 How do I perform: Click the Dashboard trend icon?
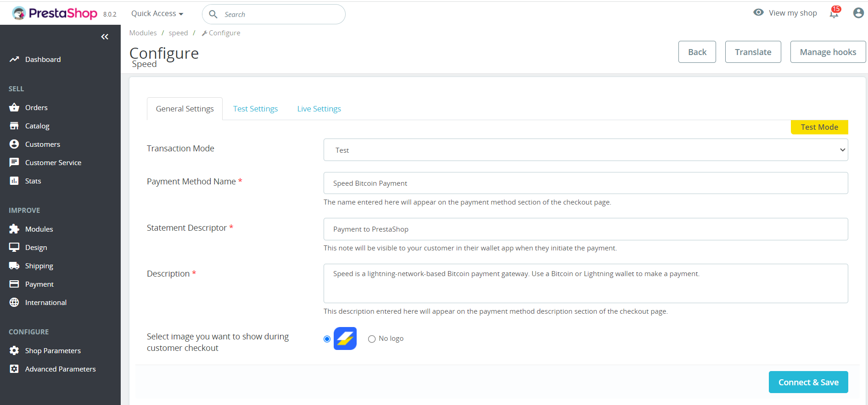pos(14,59)
